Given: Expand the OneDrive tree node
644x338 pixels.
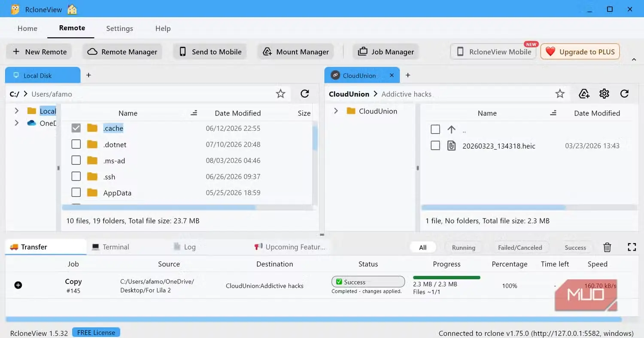Looking at the screenshot, I should click(17, 123).
